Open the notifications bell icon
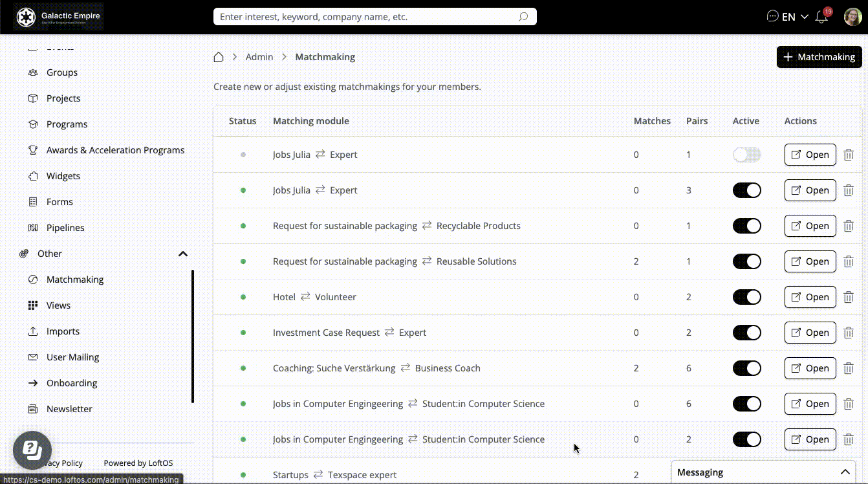 [822, 17]
